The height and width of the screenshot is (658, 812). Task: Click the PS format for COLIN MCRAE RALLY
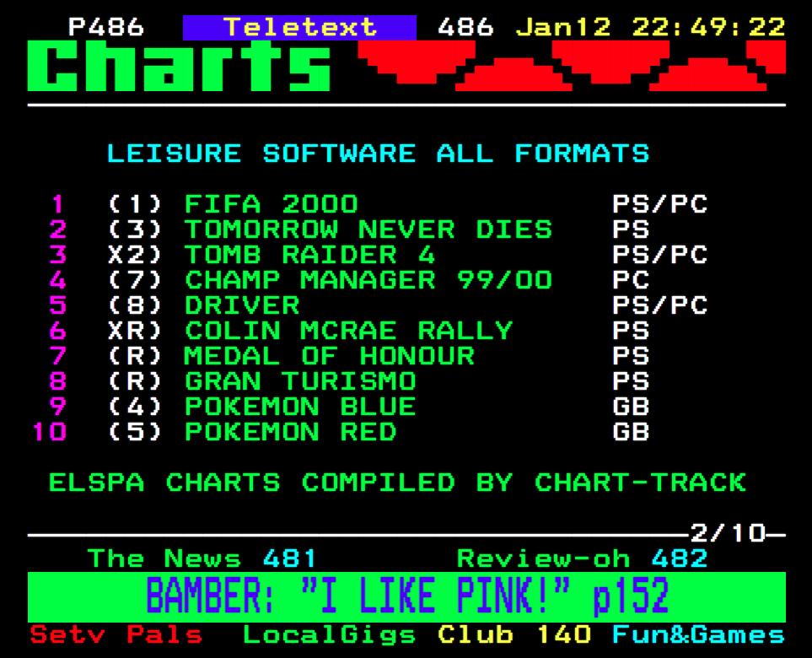(x=631, y=331)
